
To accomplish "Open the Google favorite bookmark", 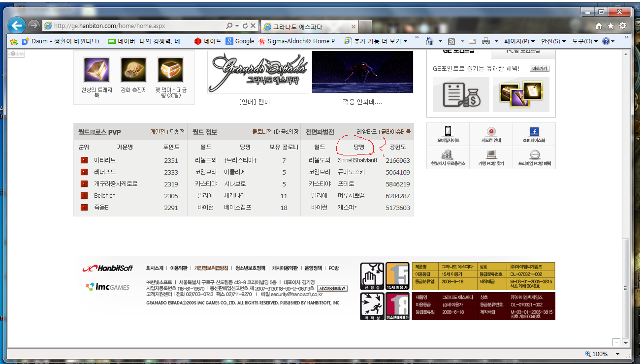I will pyautogui.click(x=240, y=41).
